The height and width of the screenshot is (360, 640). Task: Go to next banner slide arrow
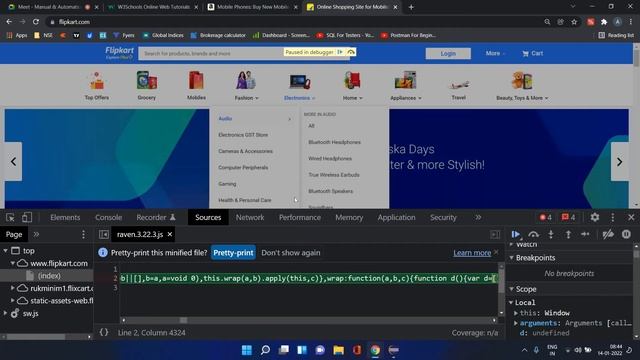(x=620, y=162)
